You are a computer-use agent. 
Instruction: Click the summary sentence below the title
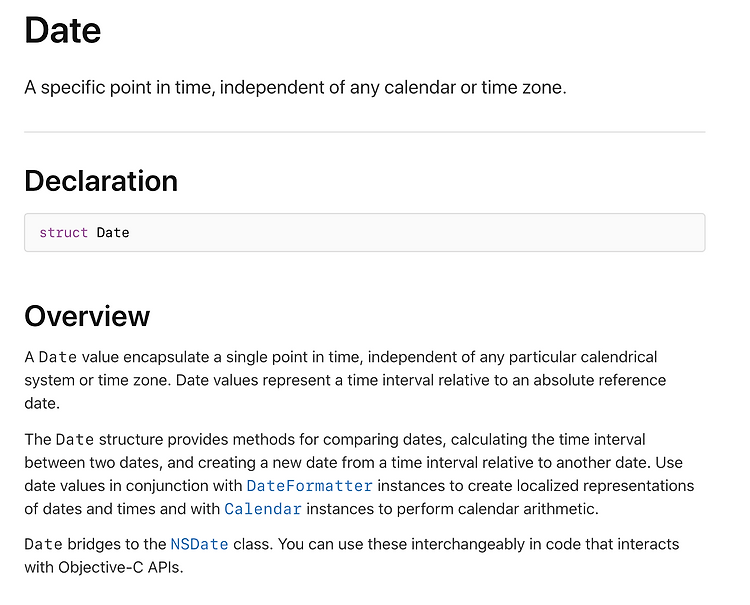click(295, 88)
